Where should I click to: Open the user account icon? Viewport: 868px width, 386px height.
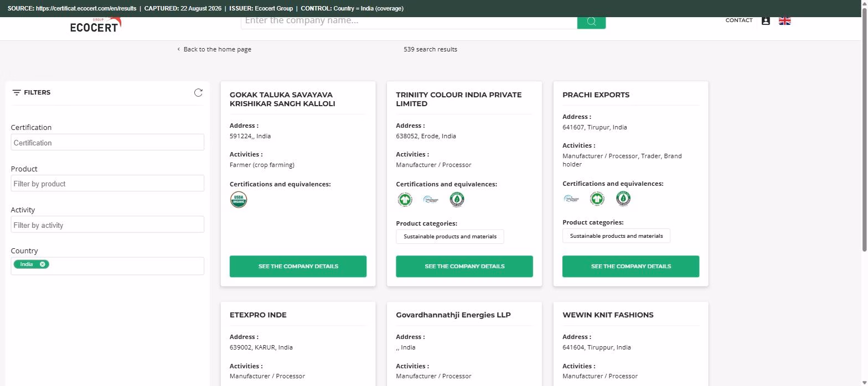(x=766, y=21)
